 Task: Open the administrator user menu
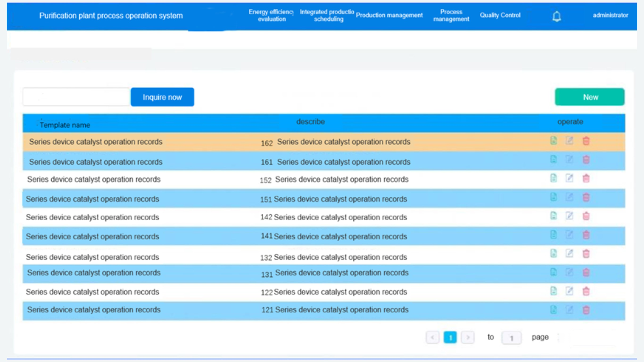coord(610,15)
